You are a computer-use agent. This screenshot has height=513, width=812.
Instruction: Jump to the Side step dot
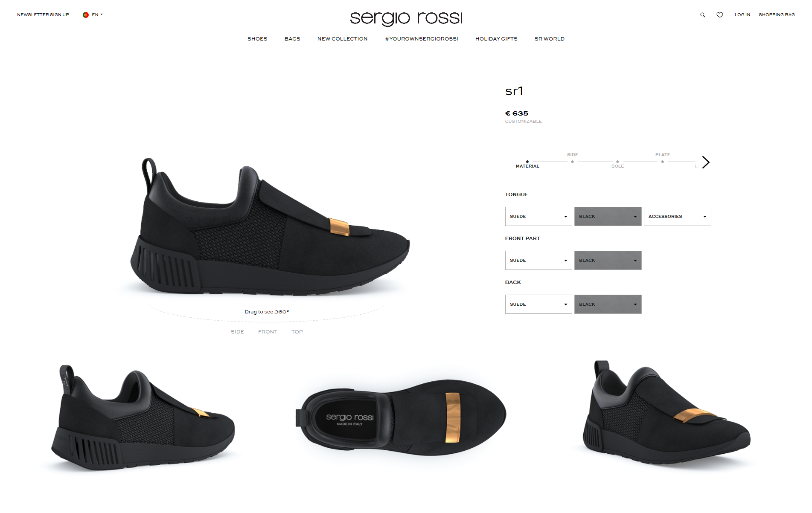572,162
